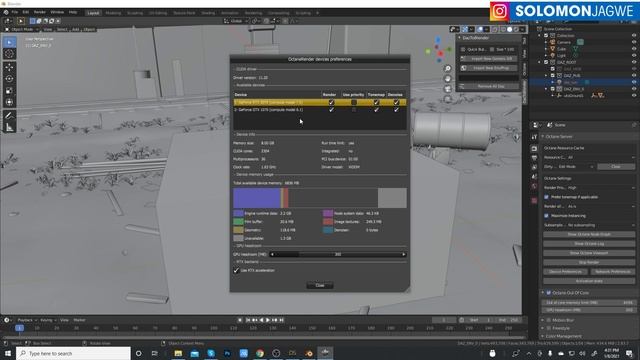Close the OctaneRender devices preferences dialog
The width and height of the screenshot is (640, 360).
320,285
